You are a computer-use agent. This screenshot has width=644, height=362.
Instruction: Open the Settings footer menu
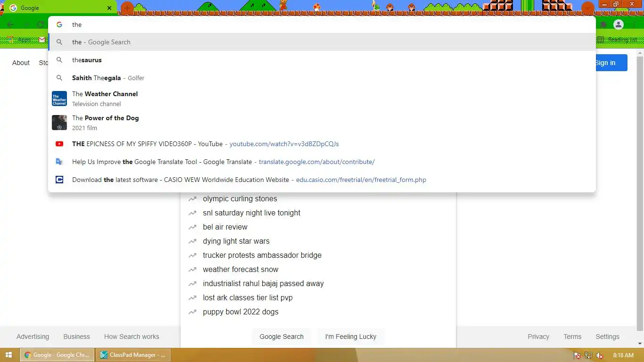607,337
